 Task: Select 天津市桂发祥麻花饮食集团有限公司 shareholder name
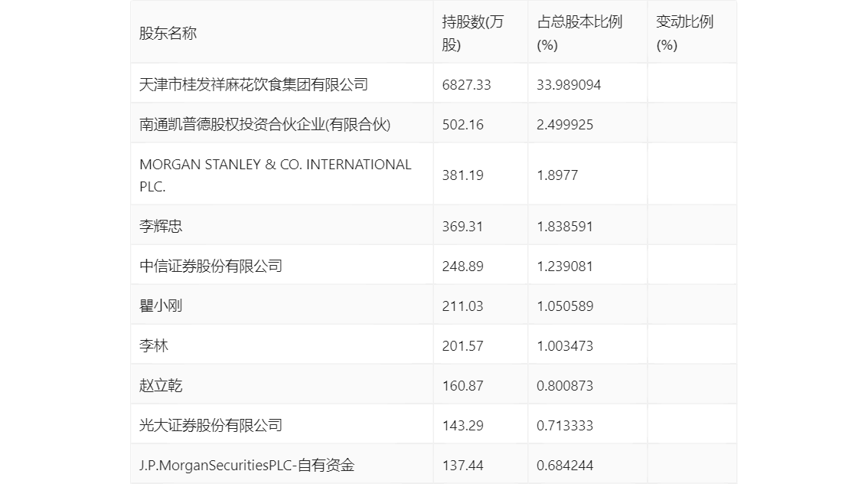click(x=253, y=85)
